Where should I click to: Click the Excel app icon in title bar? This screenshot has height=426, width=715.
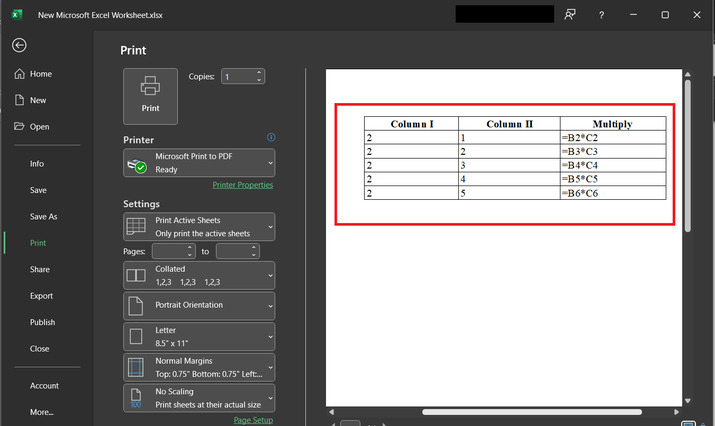coord(17,15)
